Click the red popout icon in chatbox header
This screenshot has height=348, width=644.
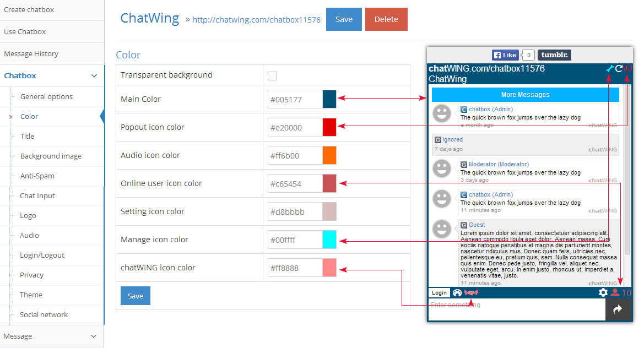click(x=628, y=68)
